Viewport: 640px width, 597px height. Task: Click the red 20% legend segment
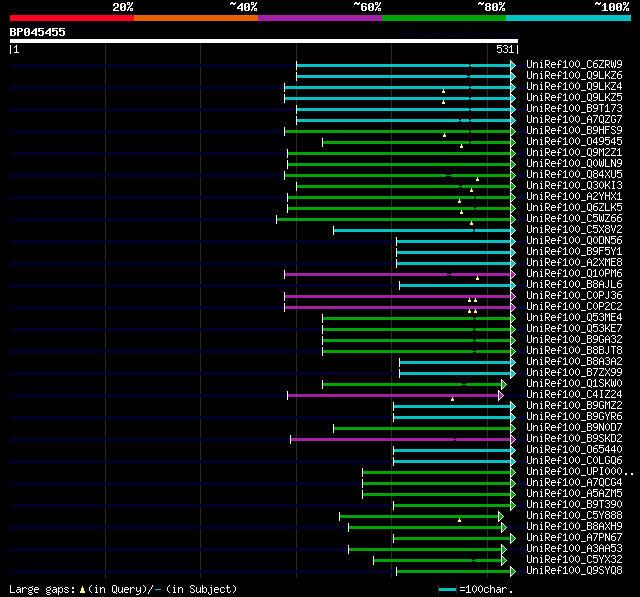(72, 18)
